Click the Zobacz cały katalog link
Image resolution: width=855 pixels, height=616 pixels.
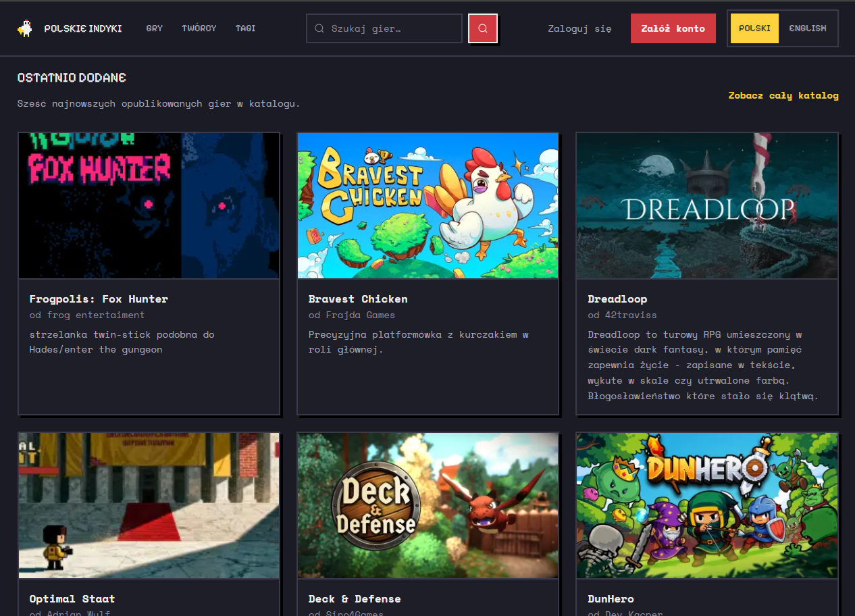point(783,95)
